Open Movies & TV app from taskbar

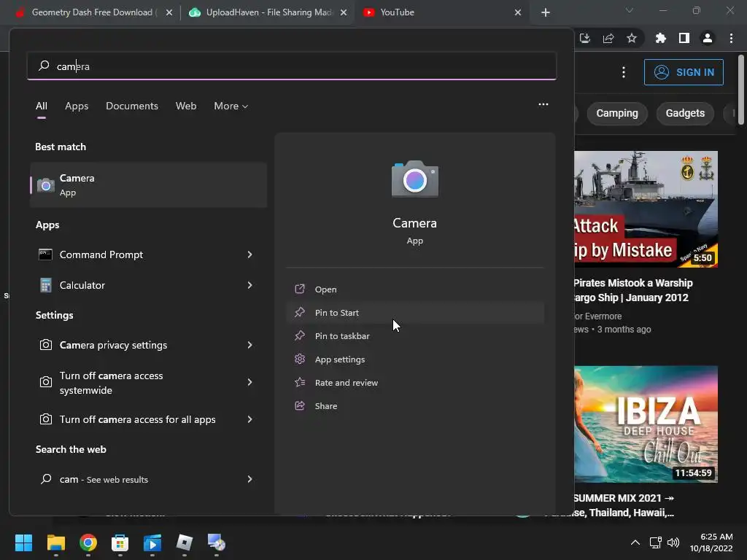tap(152, 542)
